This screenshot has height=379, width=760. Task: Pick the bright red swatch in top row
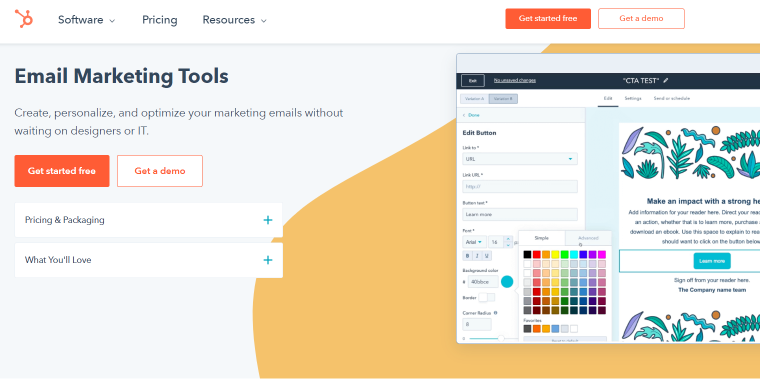(x=537, y=254)
